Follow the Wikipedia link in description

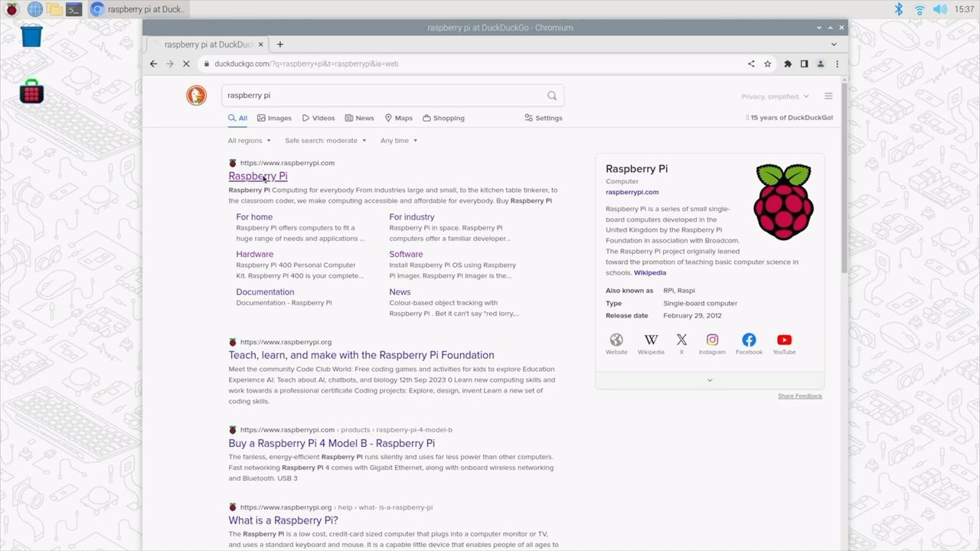650,272
